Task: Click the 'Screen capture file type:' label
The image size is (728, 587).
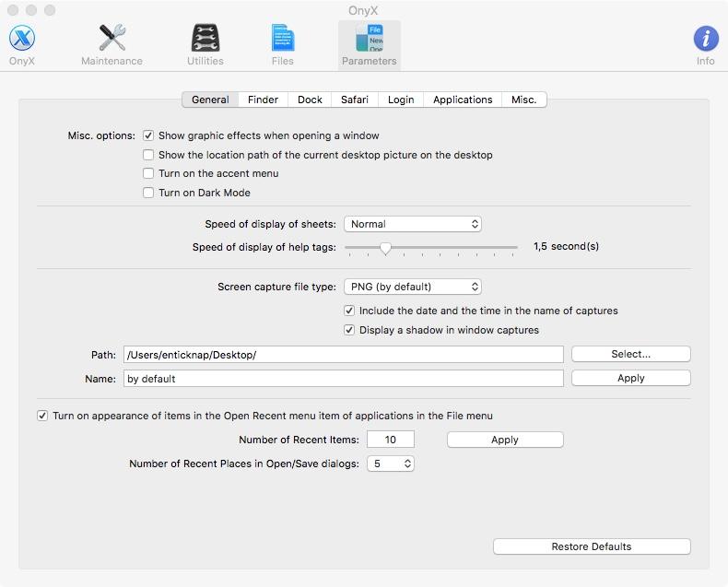Action: click(x=276, y=287)
